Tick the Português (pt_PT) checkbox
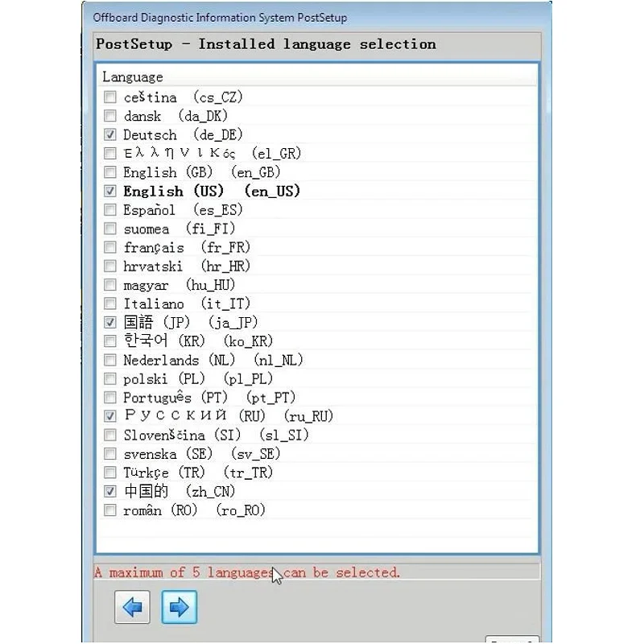644x644 pixels. pos(110,398)
